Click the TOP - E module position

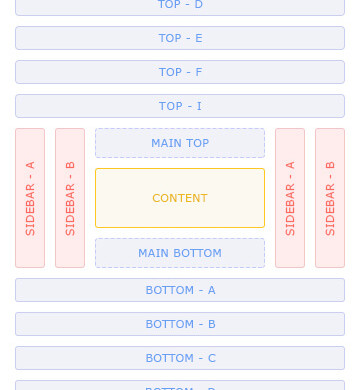[180, 38]
